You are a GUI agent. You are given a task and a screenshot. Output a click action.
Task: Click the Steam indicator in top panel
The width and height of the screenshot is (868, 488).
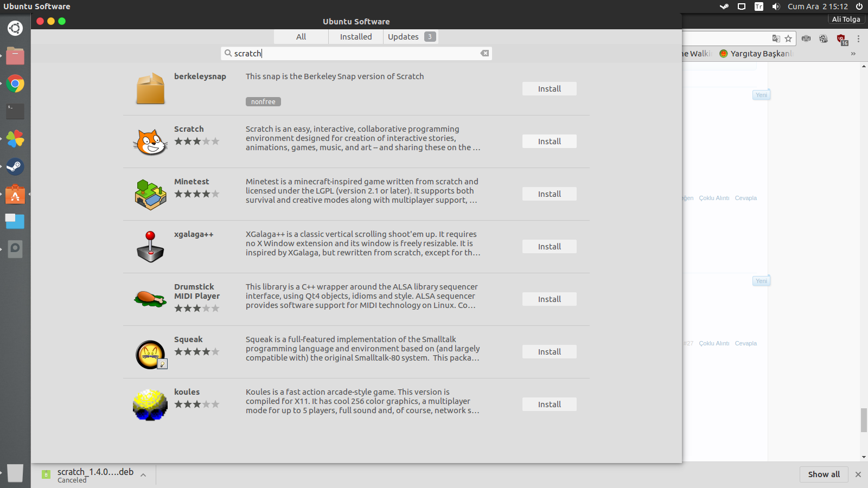(724, 7)
